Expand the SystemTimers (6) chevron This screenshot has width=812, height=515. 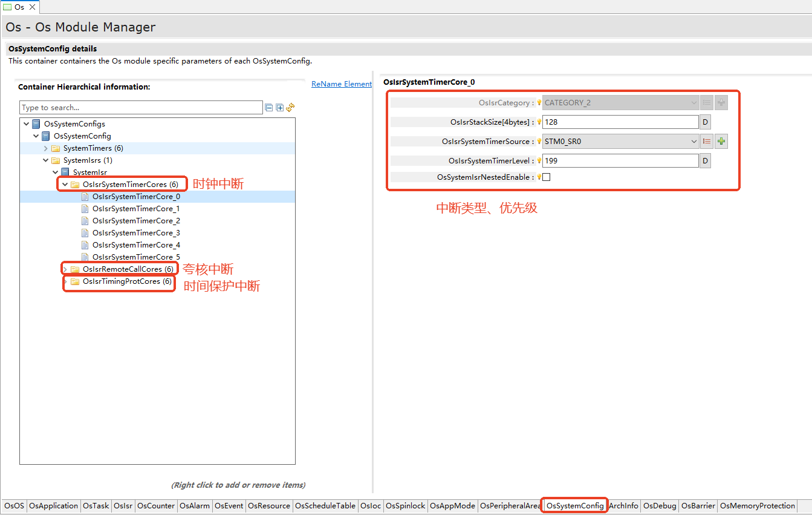click(46, 148)
